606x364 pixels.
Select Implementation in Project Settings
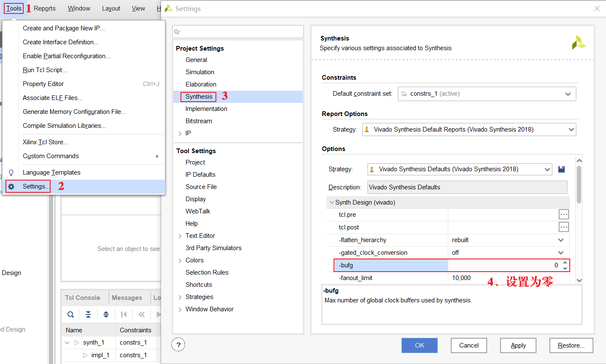pos(206,109)
